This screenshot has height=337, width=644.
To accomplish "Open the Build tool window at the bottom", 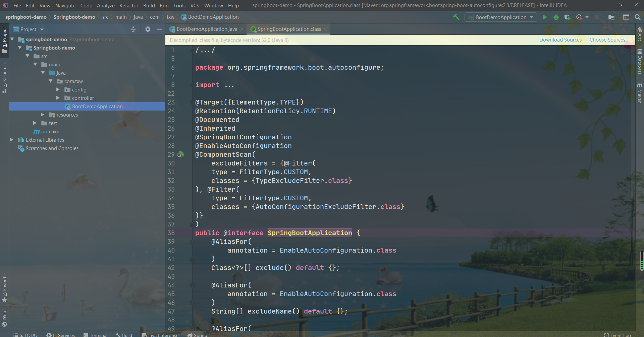I will click(124, 335).
